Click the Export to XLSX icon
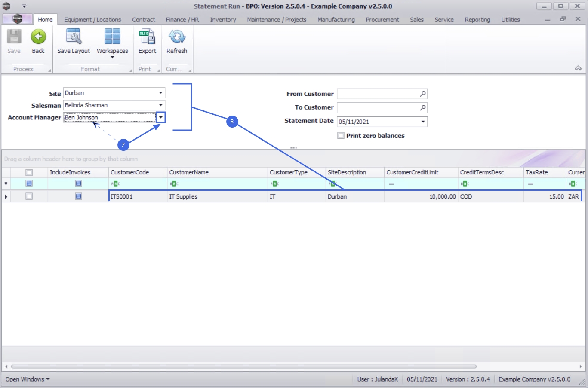Screen dimensions: 588x388 coord(147,37)
